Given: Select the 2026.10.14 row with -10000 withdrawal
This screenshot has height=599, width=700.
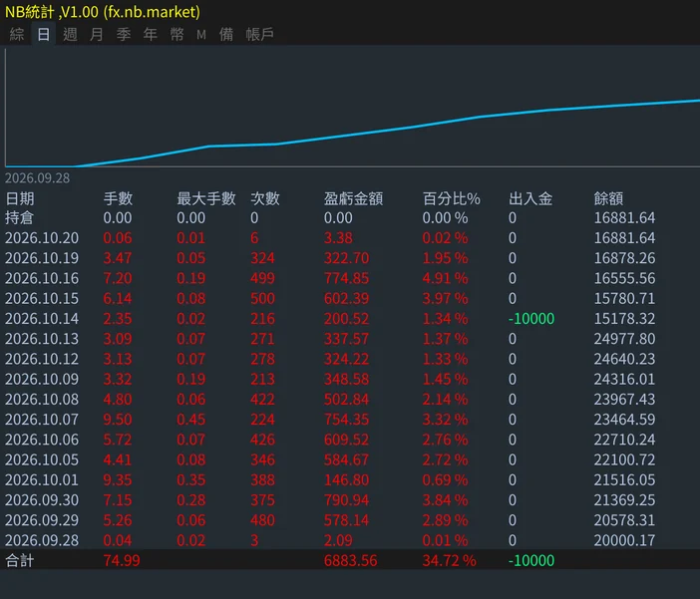Looking at the screenshot, I should click(350, 319).
